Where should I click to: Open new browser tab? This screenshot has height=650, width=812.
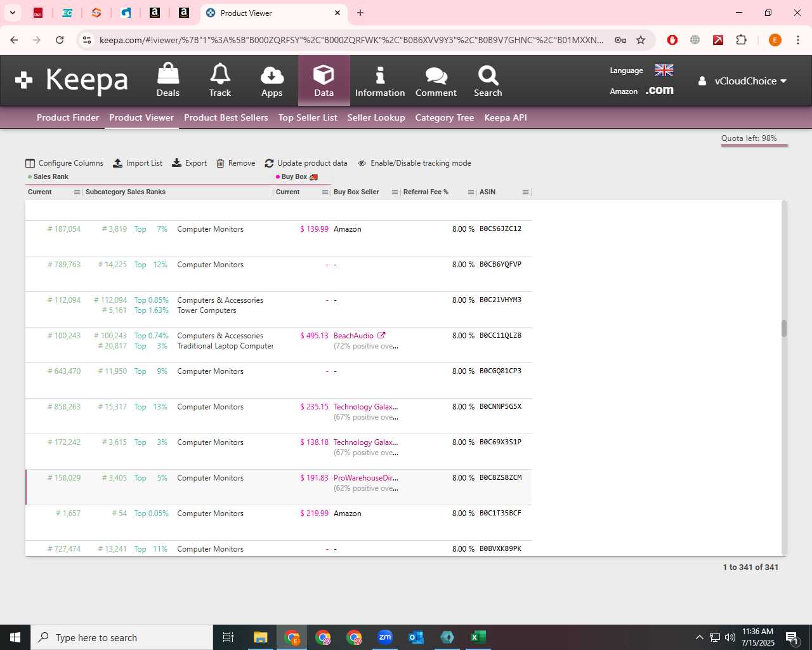(x=360, y=13)
